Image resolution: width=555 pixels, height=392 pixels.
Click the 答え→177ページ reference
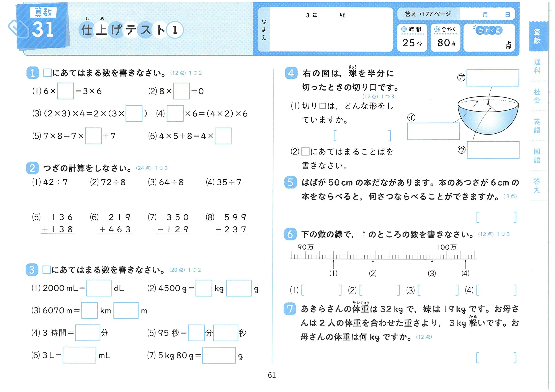pos(428,14)
